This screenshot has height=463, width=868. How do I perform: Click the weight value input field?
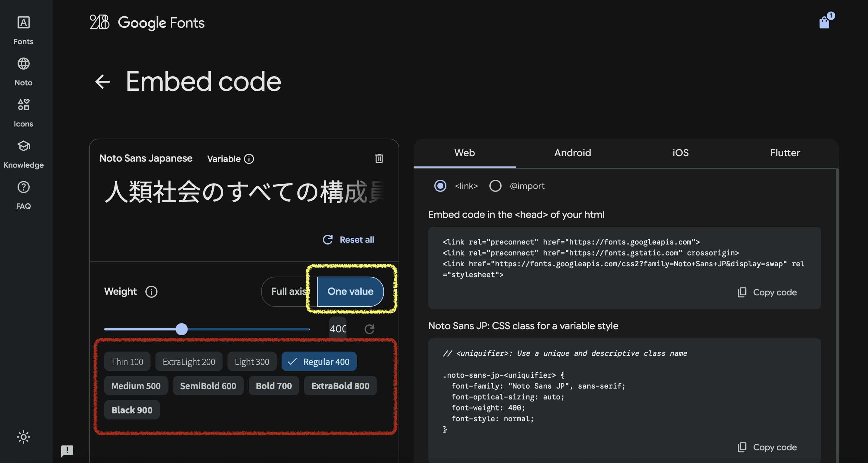338,329
